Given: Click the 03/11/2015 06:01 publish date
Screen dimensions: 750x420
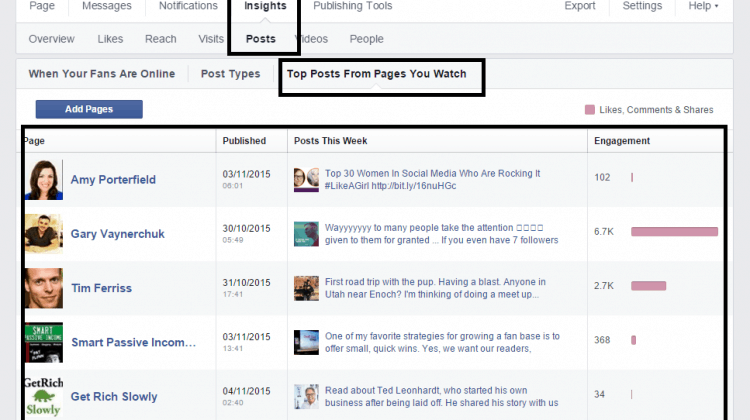Looking at the screenshot, I should (x=246, y=179).
